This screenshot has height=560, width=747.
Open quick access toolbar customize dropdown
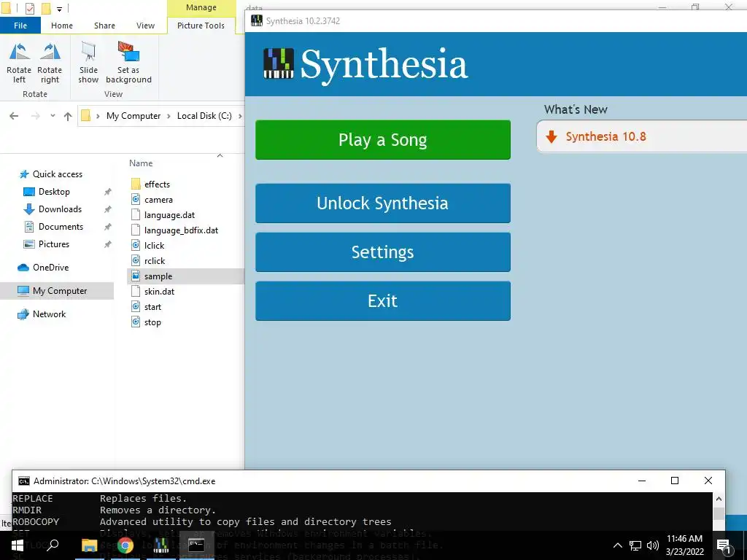[x=60, y=9]
